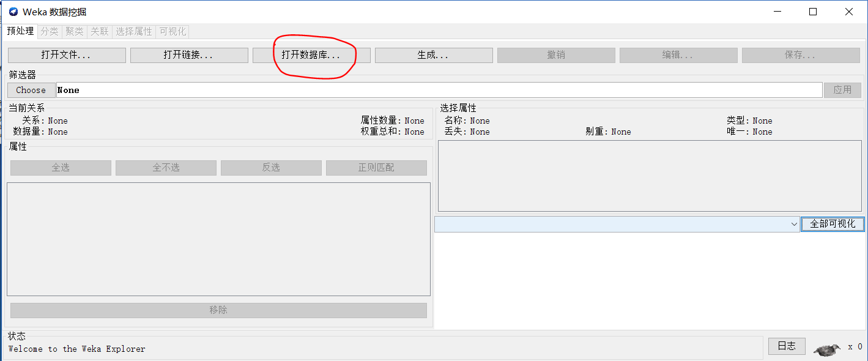Click the 应用 filter button
Screen dimensions: 868x361
click(x=842, y=90)
